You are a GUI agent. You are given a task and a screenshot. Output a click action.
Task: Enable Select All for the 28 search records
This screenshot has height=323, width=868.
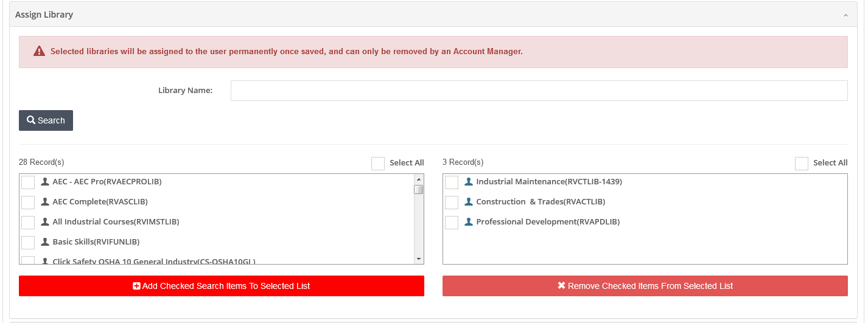click(378, 163)
